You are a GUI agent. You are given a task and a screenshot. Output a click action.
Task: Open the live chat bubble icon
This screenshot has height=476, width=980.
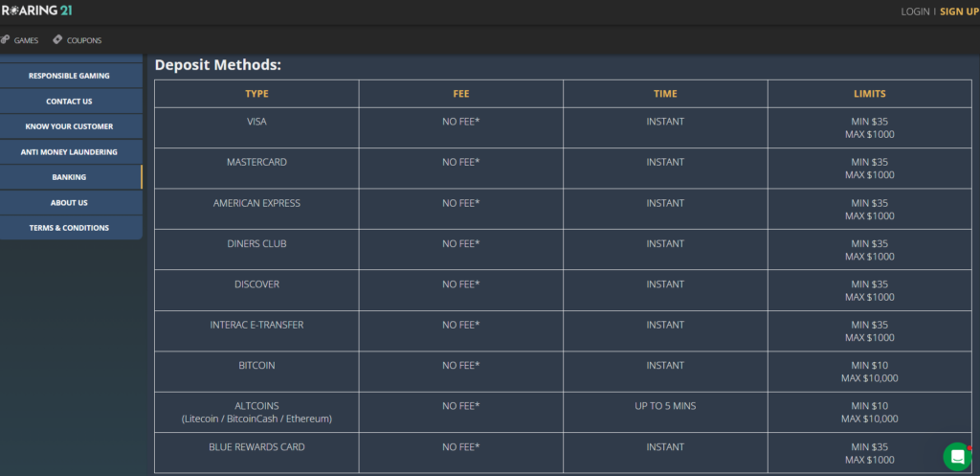coord(957,457)
